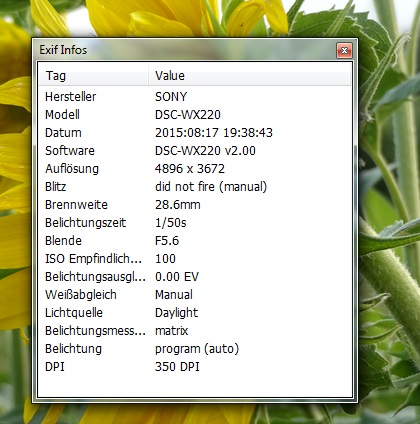Image resolution: width=420 pixels, height=424 pixels.
Task: Close the Exif Infos window
Action: click(344, 51)
